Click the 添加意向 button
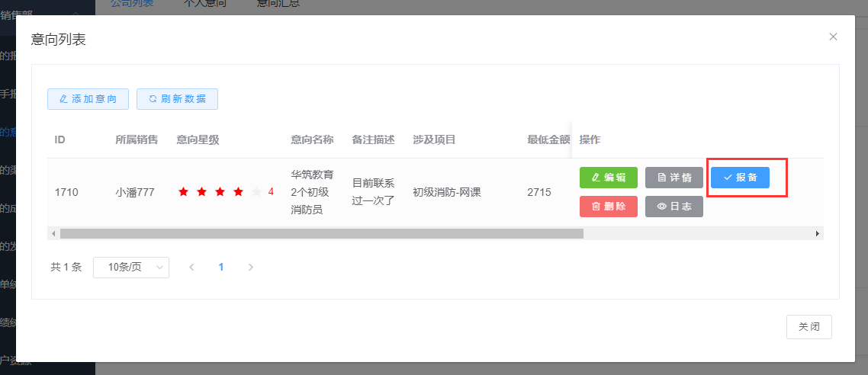 pos(88,99)
